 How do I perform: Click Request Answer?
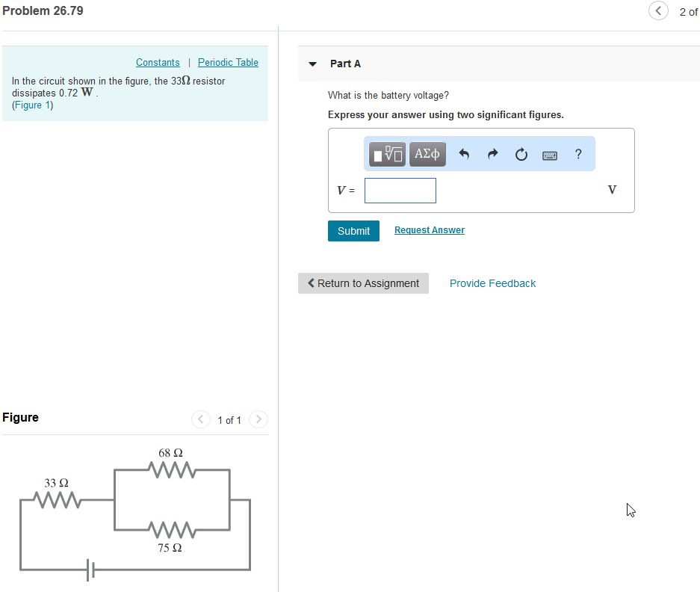point(429,229)
